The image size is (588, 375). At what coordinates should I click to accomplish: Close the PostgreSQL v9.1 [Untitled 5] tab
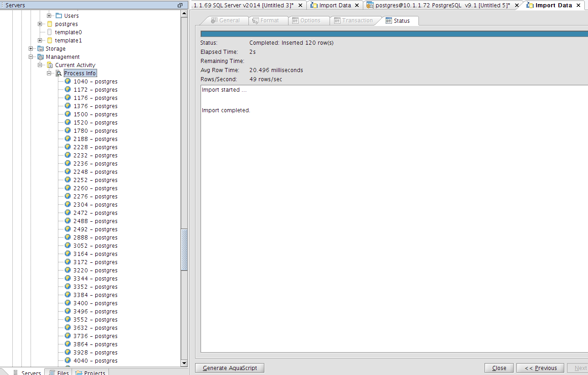click(517, 5)
